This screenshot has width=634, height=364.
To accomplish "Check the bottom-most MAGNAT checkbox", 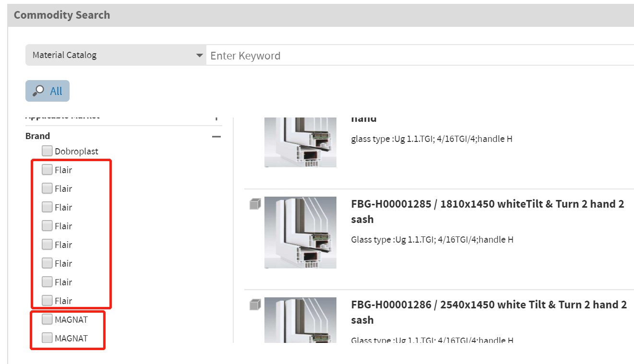I will pyautogui.click(x=47, y=338).
